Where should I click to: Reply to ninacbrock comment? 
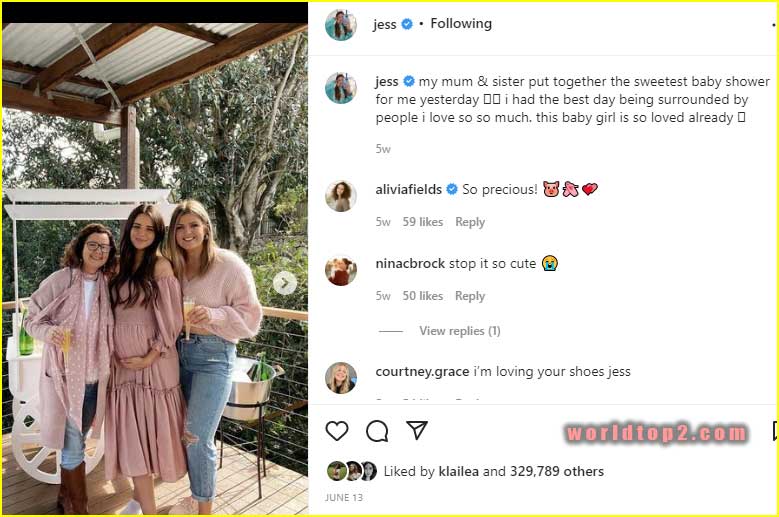pyautogui.click(x=470, y=296)
